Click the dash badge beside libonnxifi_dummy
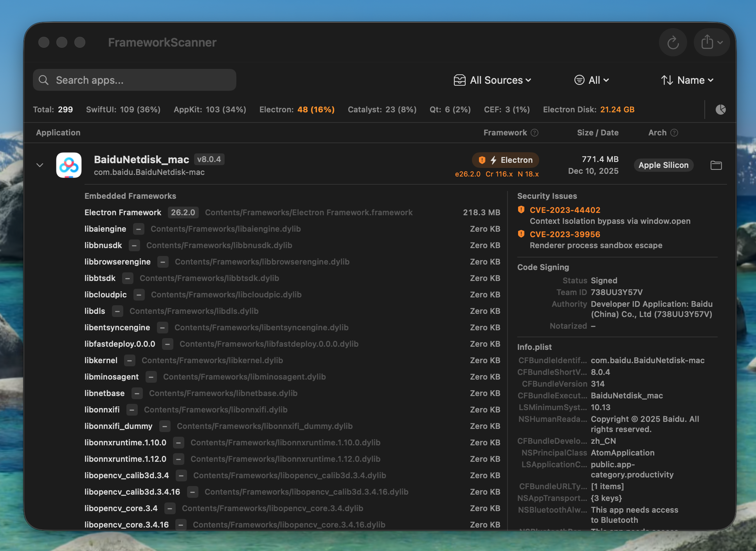The height and width of the screenshot is (551, 756). (165, 426)
